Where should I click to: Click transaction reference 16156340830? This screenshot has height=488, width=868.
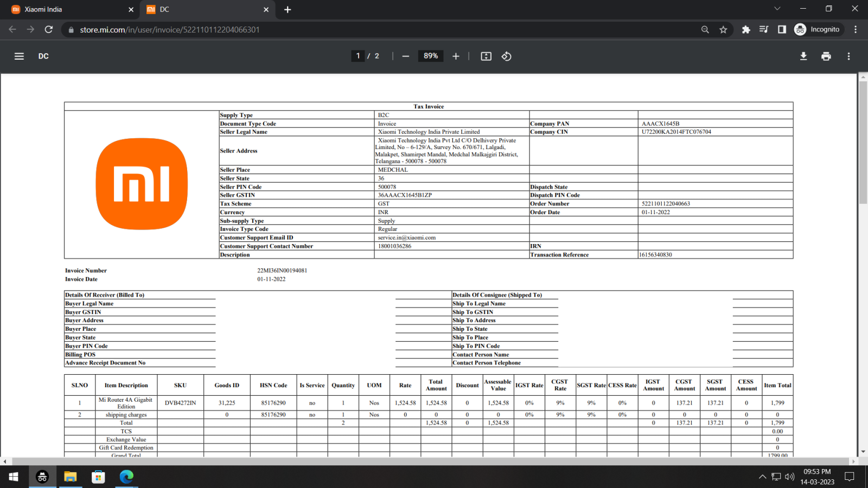click(x=655, y=255)
